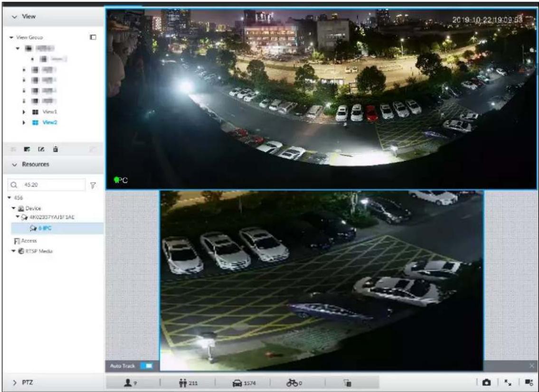
Task: Collapse the View Group tree arrow
Action: pos(11,37)
